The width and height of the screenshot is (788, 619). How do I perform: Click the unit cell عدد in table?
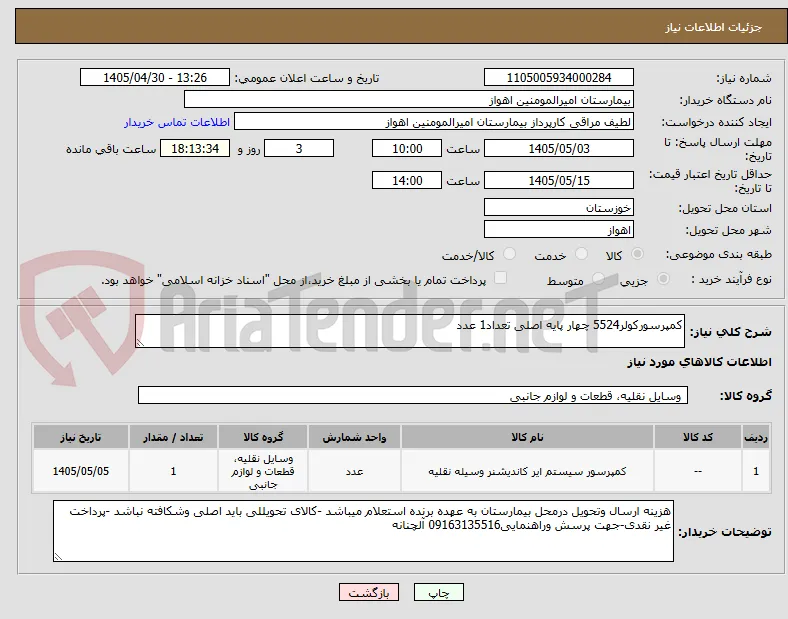coord(354,471)
